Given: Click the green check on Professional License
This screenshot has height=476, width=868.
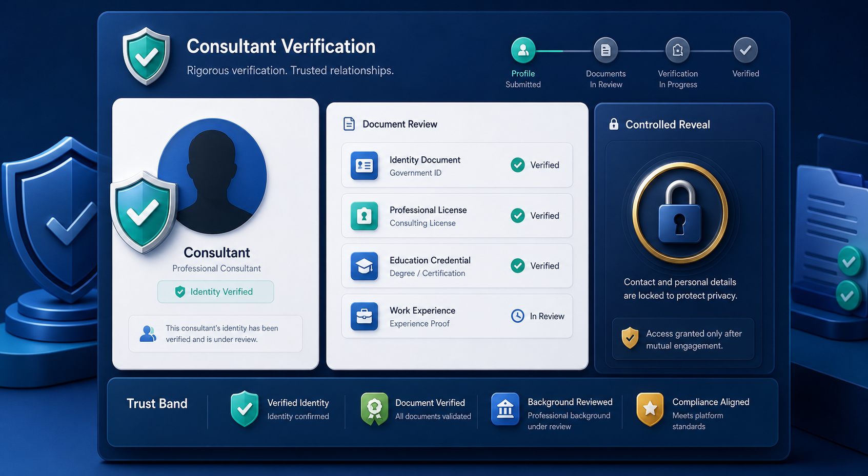Looking at the screenshot, I should pyautogui.click(x=518, y=216).
